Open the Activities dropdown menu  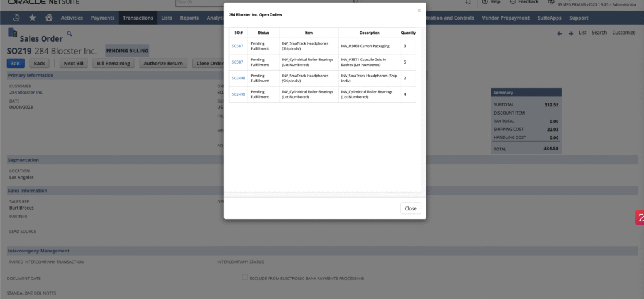(x=72, y=18)
